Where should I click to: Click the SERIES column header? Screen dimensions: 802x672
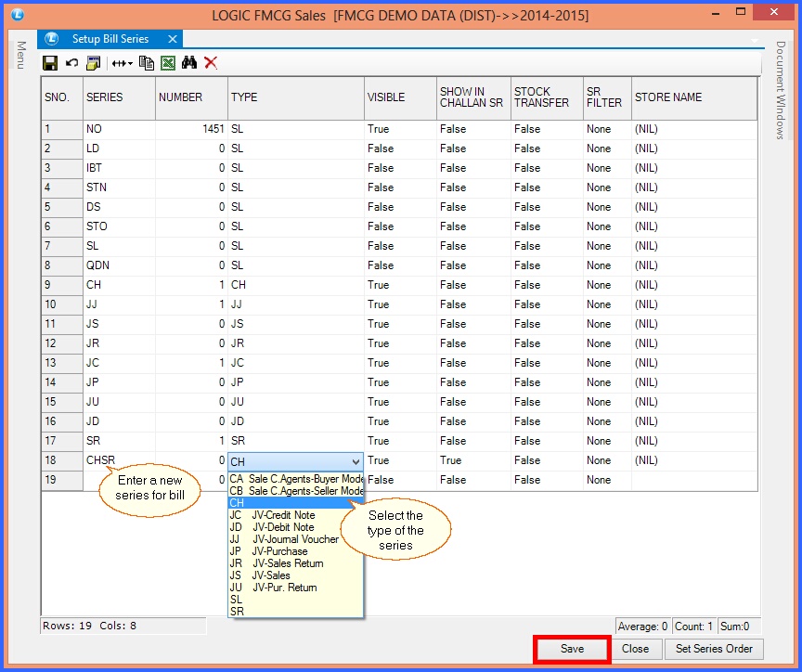point(119,97)
